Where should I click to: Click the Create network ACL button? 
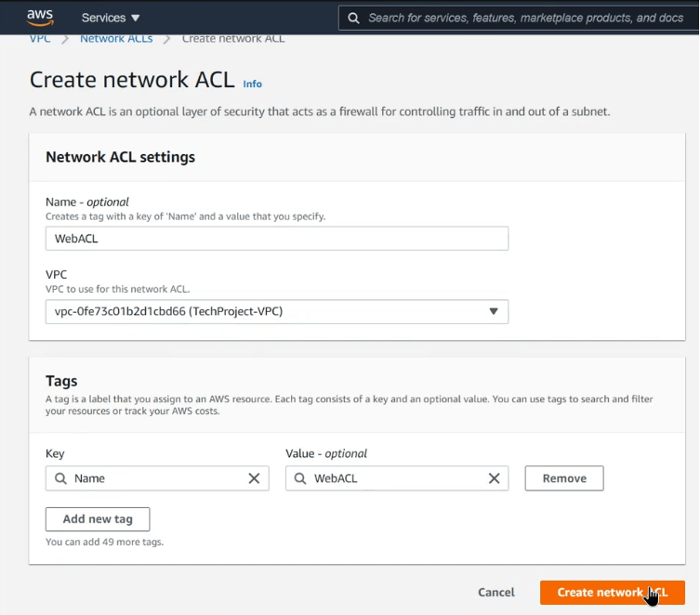click(612, 592)
